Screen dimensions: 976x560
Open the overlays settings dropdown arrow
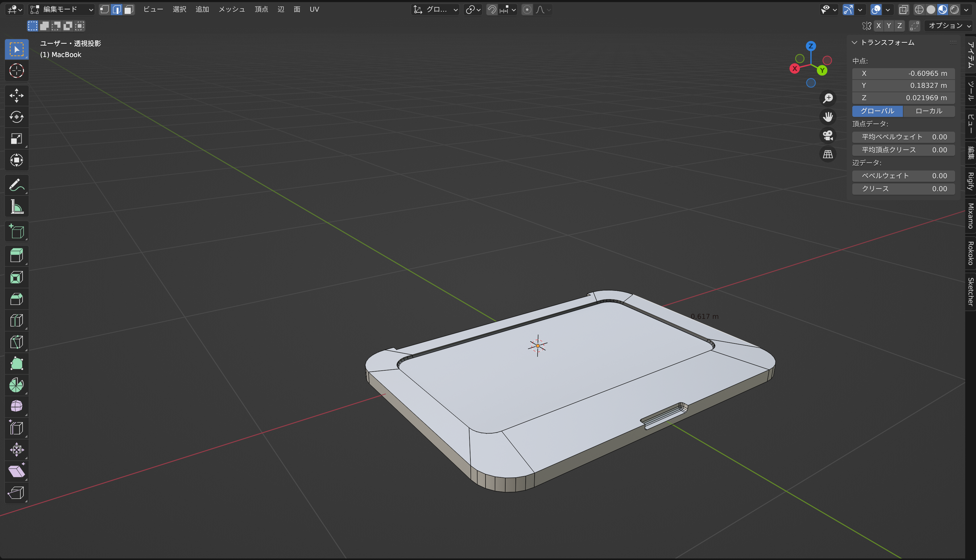coord(887,10)
